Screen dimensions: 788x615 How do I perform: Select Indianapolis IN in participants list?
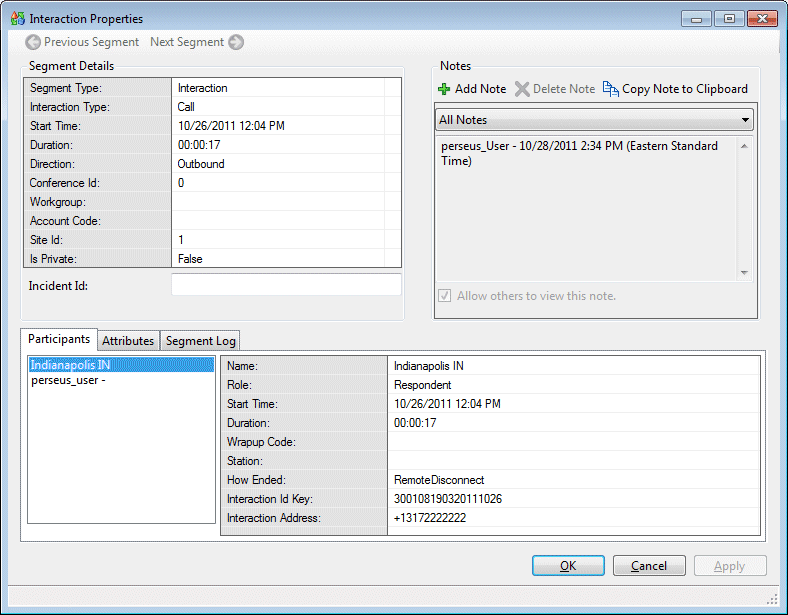[71, 365]
